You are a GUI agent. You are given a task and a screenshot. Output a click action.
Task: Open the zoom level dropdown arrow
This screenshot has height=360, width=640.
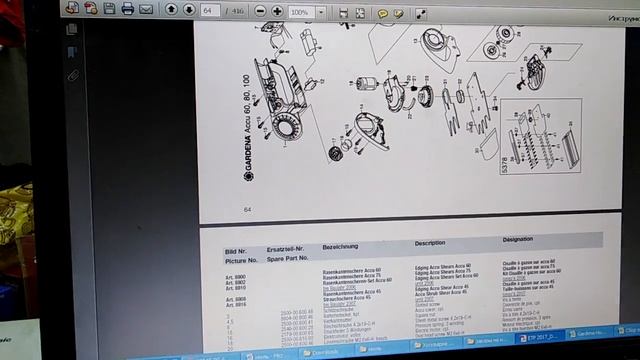pos(321,13)
